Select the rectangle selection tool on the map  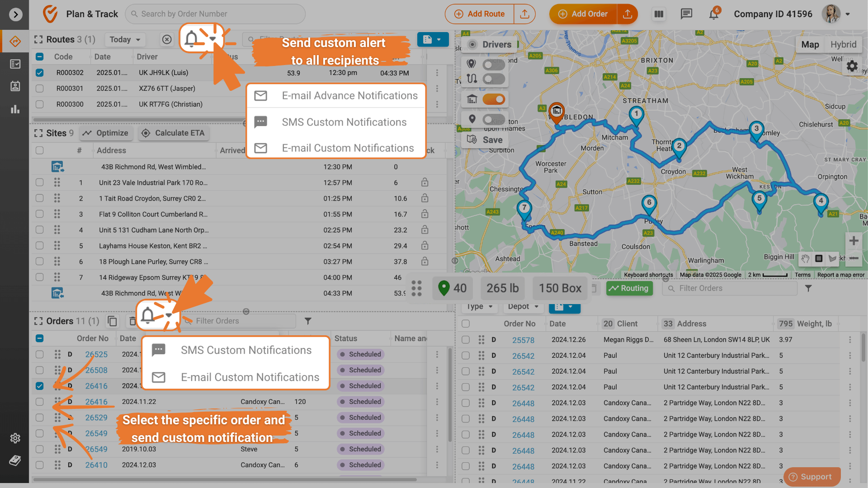point(819,258)
